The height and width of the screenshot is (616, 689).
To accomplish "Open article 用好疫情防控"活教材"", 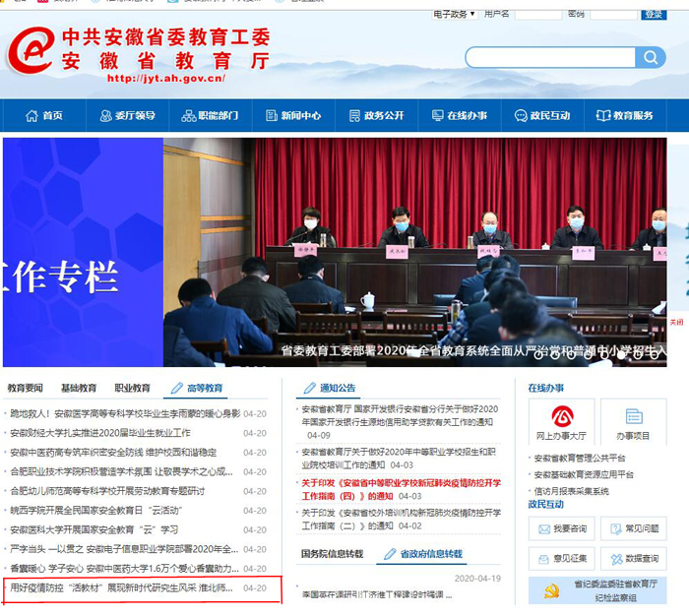I will [121, 588].
